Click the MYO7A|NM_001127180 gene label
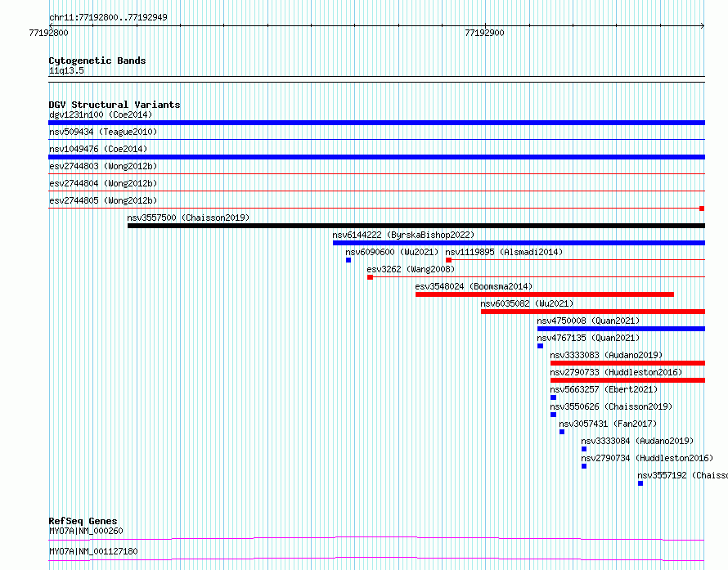 [93, 551]
